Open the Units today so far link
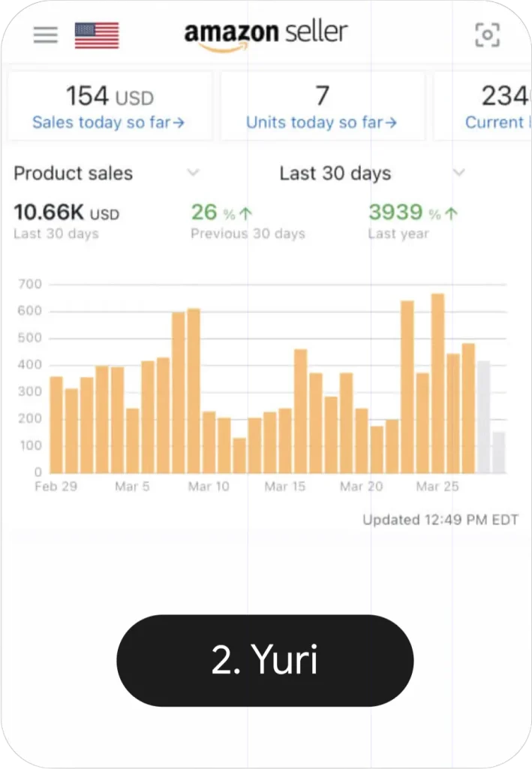532x769 pixels. click(x=321, y=122)
